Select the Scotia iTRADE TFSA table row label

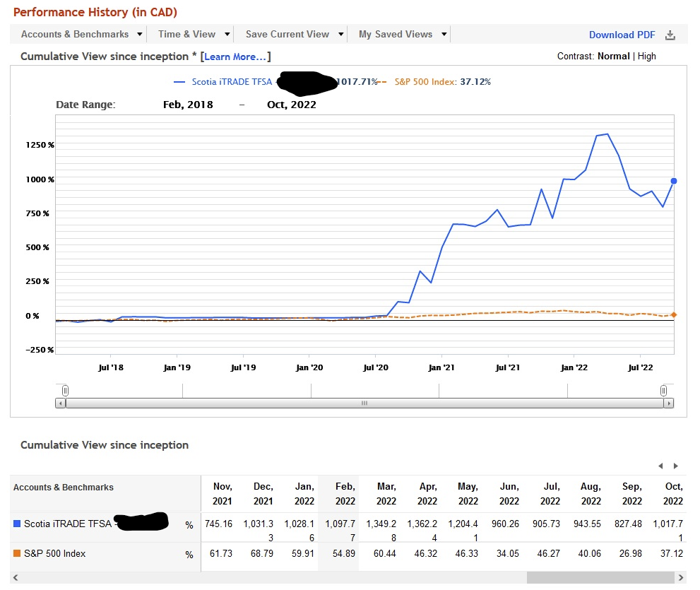[67, 524]
